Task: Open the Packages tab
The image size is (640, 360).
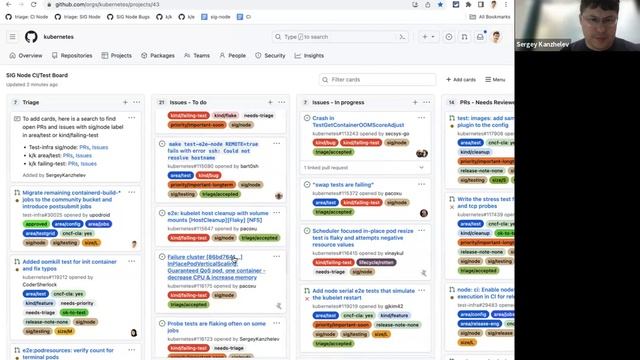Action: point(158,56)
